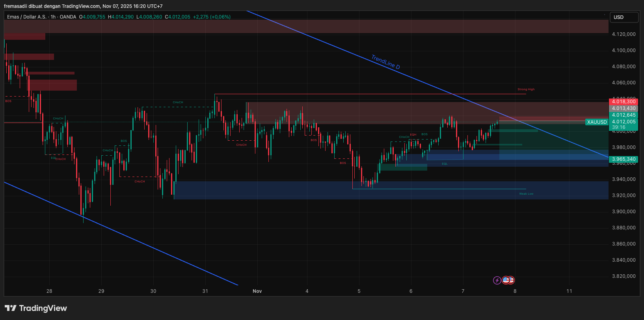Click the 4.120,000 price scale value
The width and height of the screenshot is (644, 320).
624,34
